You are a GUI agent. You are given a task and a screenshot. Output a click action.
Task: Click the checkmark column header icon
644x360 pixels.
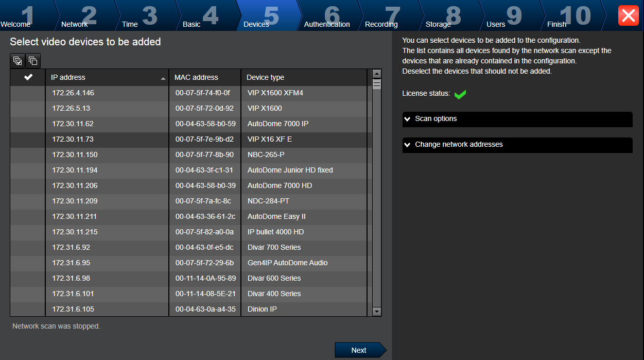28,77
